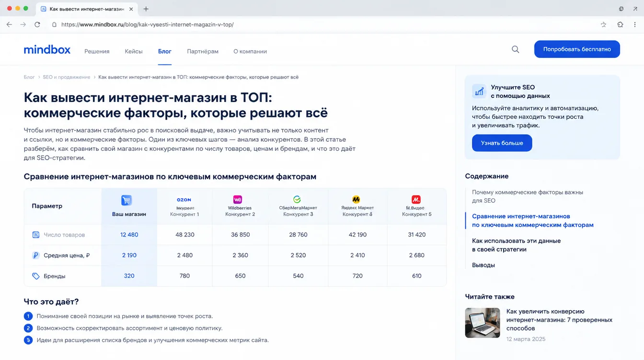
Task: Open the "Кейсы" navigation item
Action: 134,51
